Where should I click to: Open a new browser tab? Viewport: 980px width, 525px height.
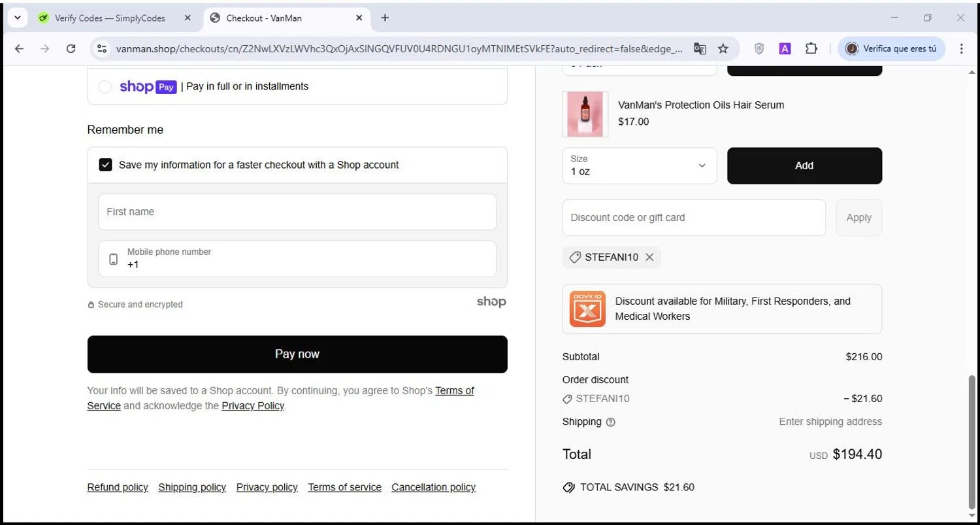[385, 18]
